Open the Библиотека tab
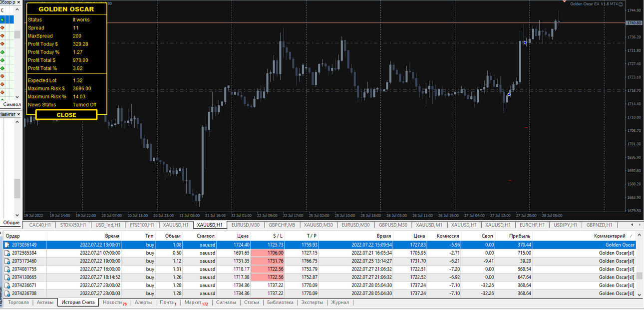This screenshot has height=310, width=644. [280, 303]
